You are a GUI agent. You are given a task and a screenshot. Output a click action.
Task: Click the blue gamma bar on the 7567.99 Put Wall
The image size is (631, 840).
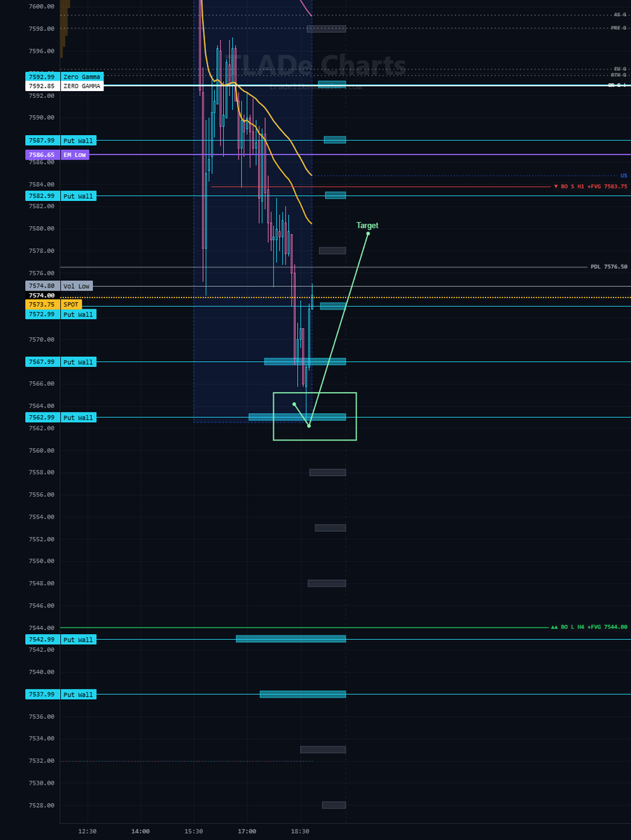(305, 361)
